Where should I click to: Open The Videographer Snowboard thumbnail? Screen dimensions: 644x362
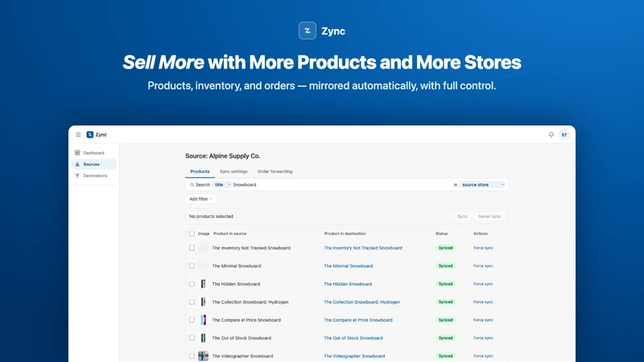coord(204,356)
